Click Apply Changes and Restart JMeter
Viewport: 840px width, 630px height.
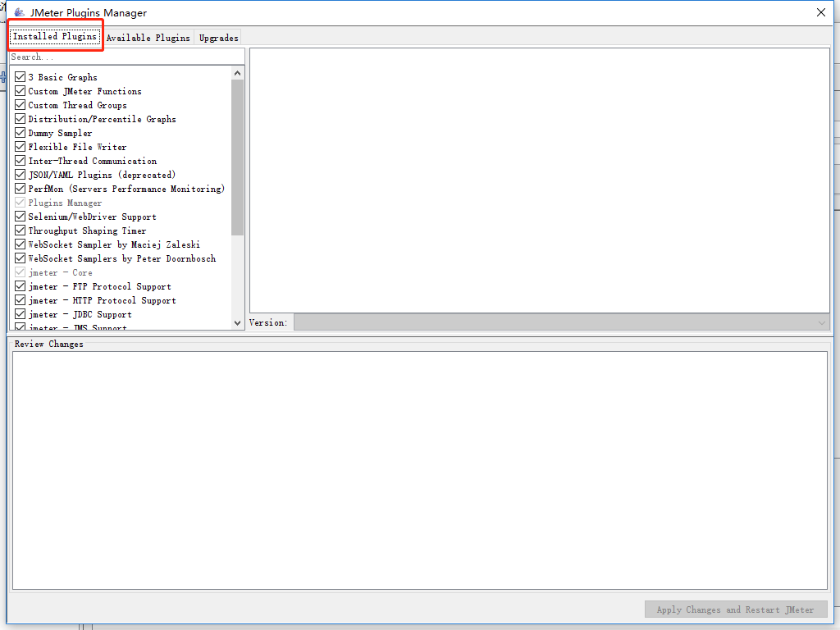click(736, 609)
